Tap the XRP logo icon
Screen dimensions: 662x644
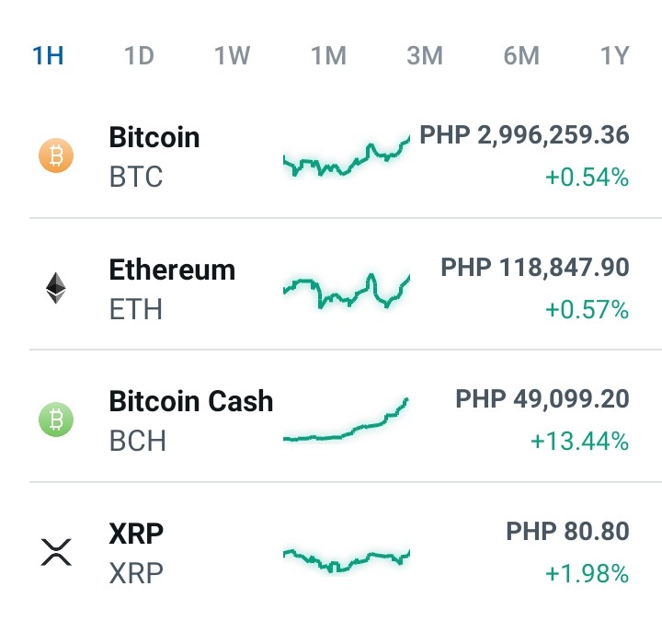pos(56,552)
